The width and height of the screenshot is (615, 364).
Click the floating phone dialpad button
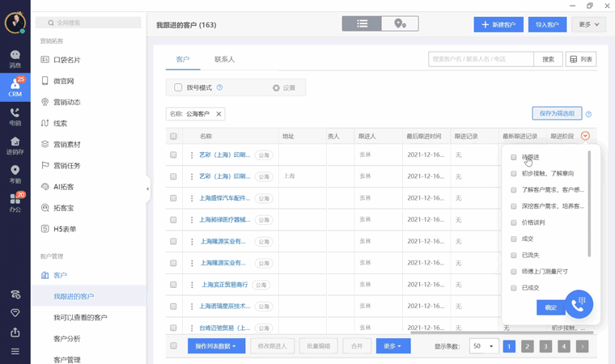point(579,304)
